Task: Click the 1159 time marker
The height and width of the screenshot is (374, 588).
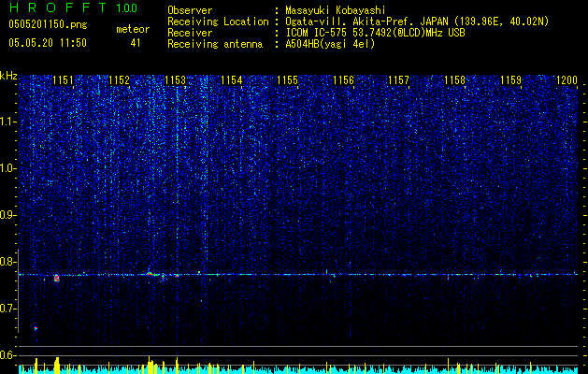Action: (511, 79)
